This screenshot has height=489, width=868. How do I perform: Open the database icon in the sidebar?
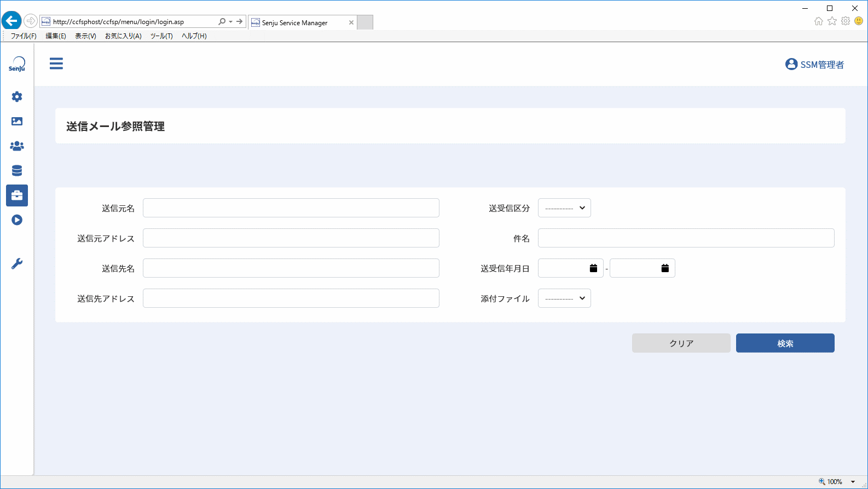(17, 171)
